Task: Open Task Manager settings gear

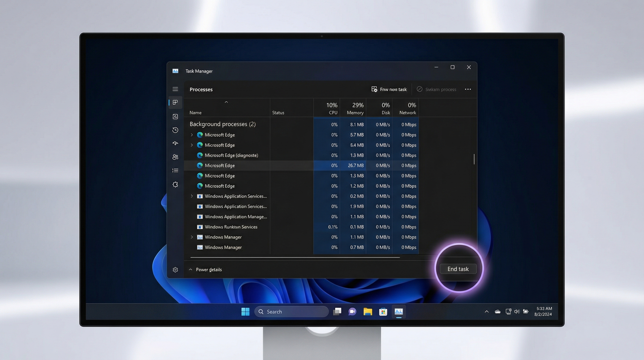Action: 175,270
